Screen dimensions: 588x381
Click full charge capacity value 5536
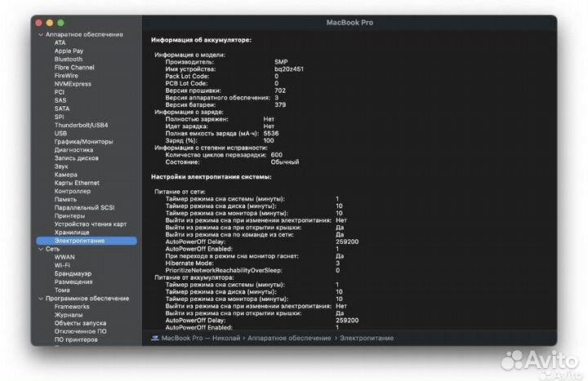tap(271, 133)
